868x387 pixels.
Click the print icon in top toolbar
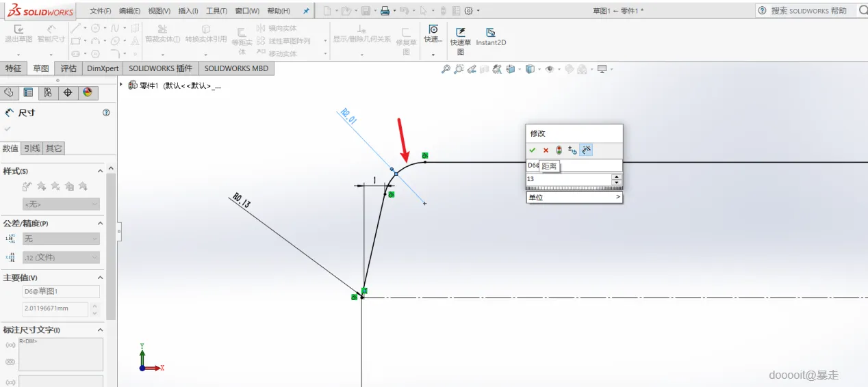pyautogui.click(x=385, y=11)
